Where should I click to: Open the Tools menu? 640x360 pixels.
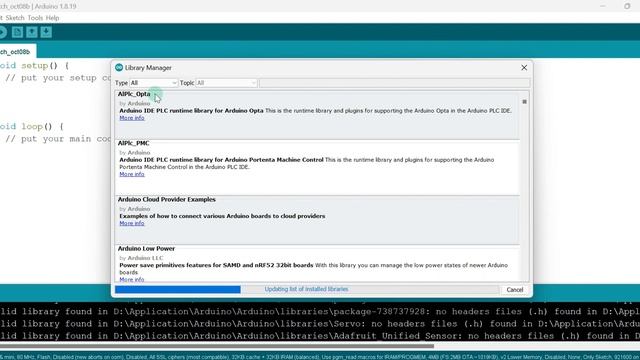coord(35,18)
